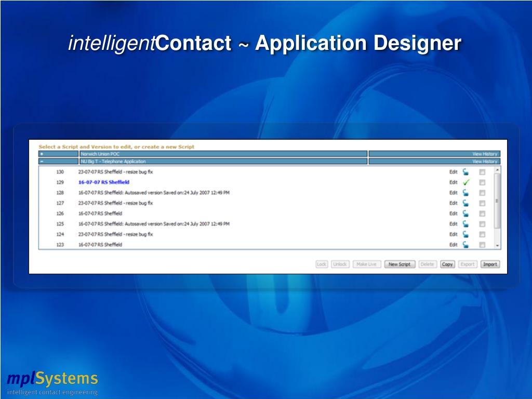Click the Make Live button
Screen dimensions: 532x399
click(367, 264)
